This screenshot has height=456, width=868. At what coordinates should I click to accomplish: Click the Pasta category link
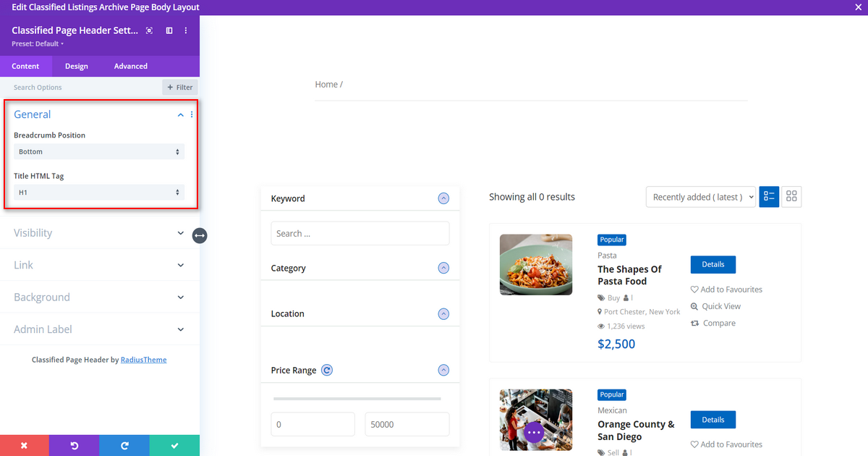[607, 256]
